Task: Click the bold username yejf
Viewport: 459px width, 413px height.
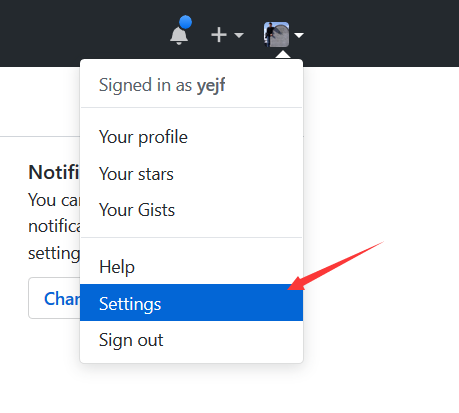Action: pyautogui.click(x=211, y=86)
